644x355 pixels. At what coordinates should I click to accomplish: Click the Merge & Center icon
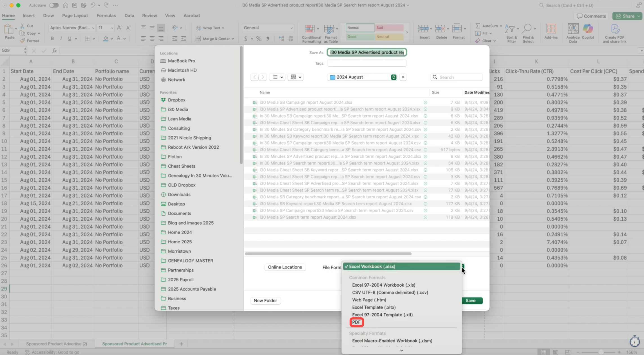coord(198,39)
